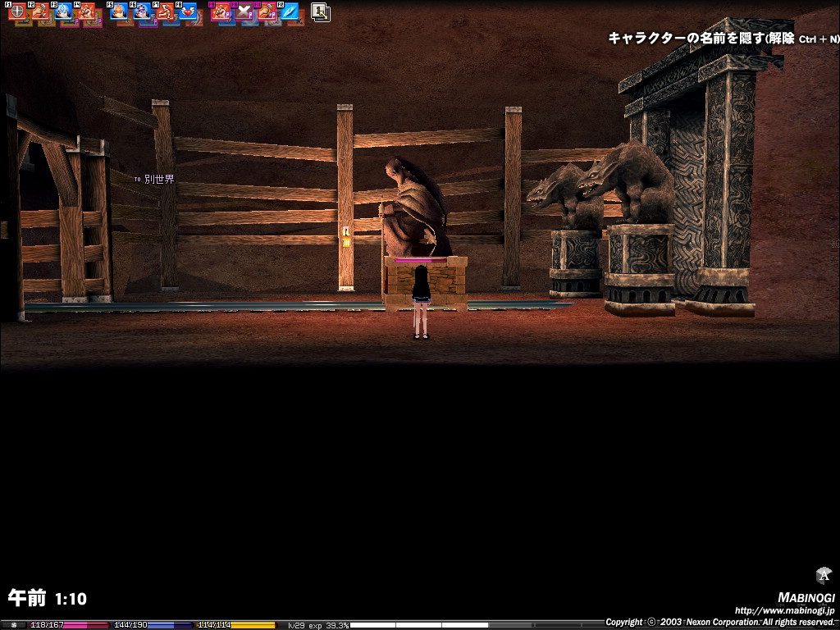Click the 'キャラクターの名前を隠す' notice text

687,38
